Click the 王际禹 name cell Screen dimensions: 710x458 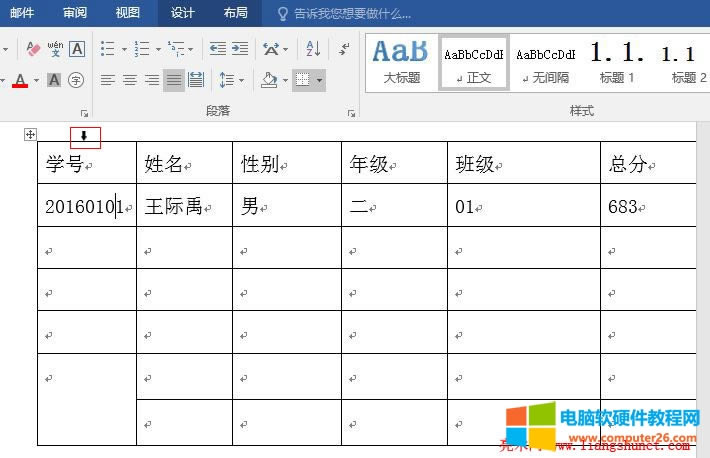point(184,205)
